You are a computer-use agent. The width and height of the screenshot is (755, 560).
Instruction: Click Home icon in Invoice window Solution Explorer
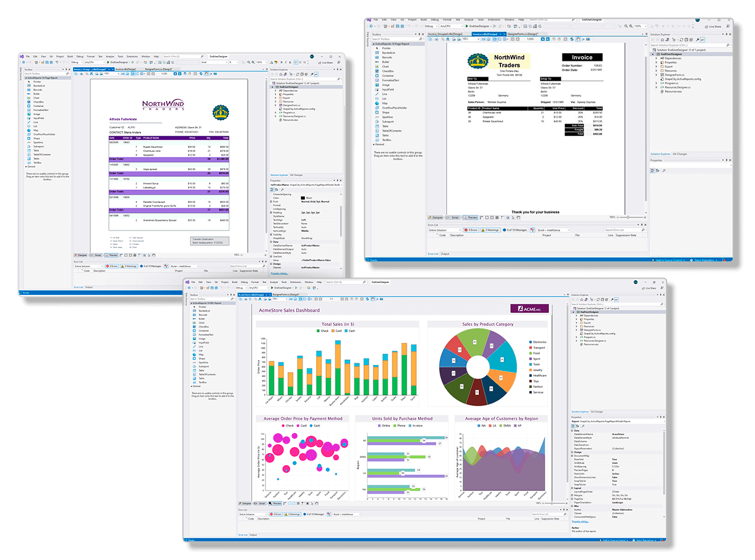click(663, 40)
